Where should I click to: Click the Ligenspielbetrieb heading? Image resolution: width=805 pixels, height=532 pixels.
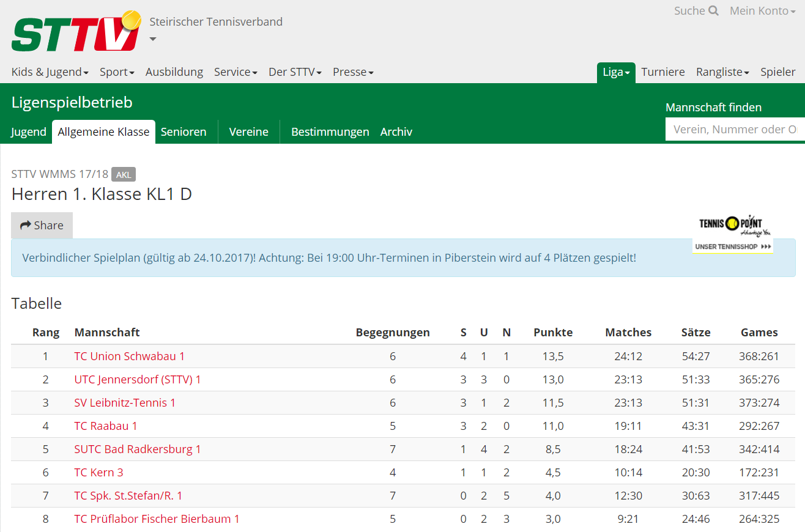click(x=72, y=103)
